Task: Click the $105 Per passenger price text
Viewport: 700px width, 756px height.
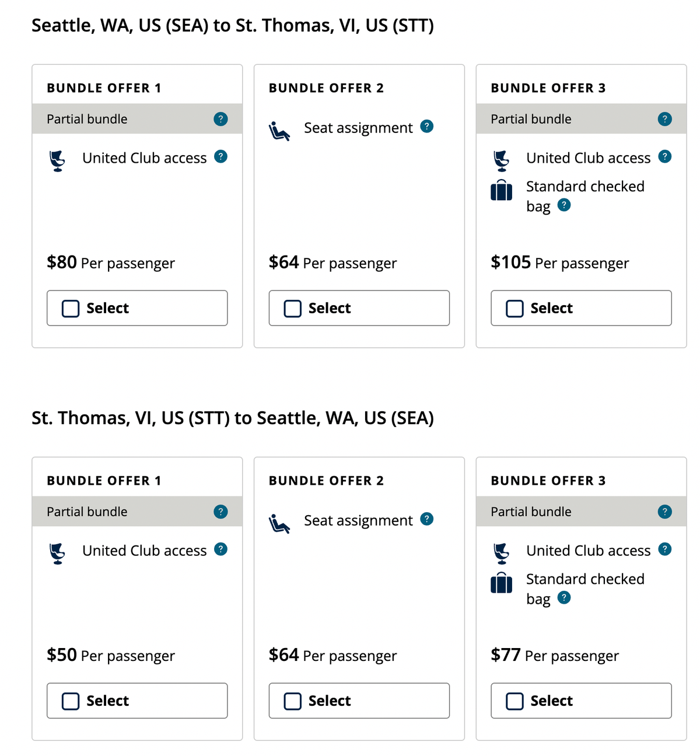Action: [559, 262]
